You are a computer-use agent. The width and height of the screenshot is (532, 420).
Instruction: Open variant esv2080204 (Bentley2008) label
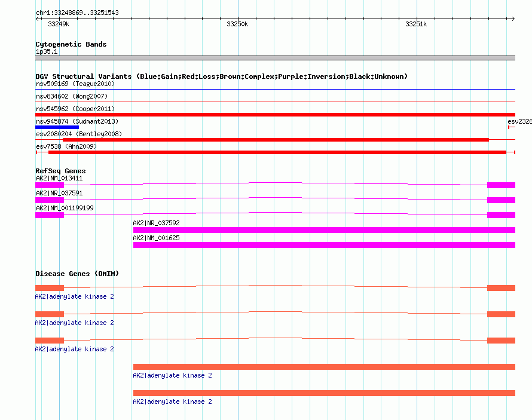point(79,134)
